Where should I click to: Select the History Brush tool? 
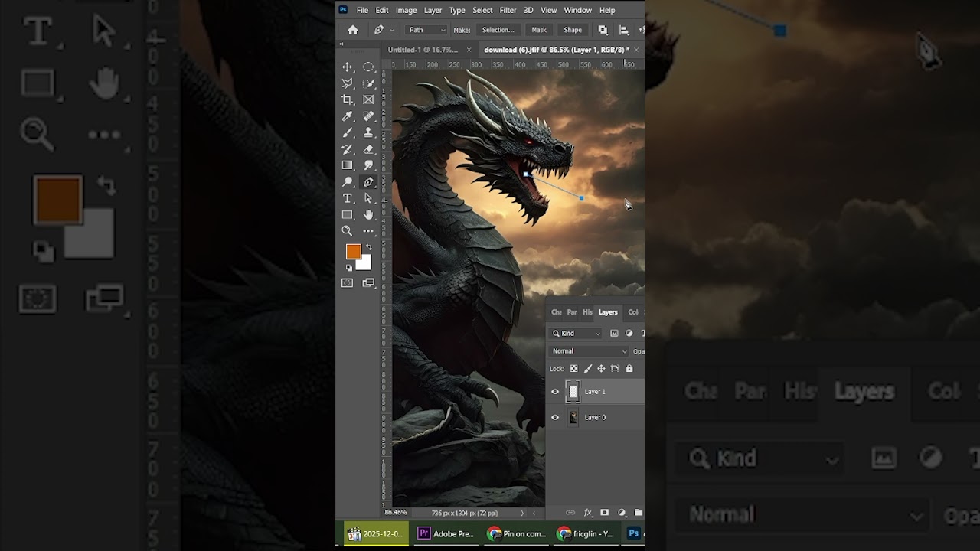coord(348,149)
